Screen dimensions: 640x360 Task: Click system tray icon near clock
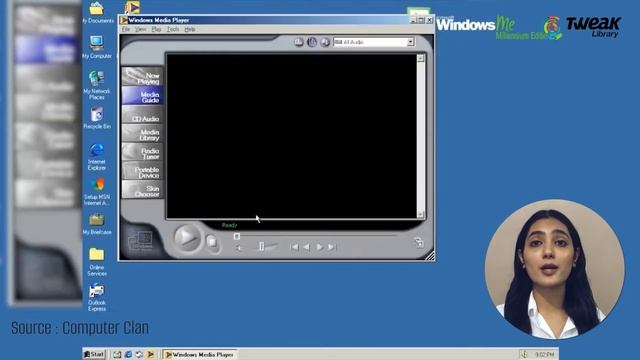(524, 354)
